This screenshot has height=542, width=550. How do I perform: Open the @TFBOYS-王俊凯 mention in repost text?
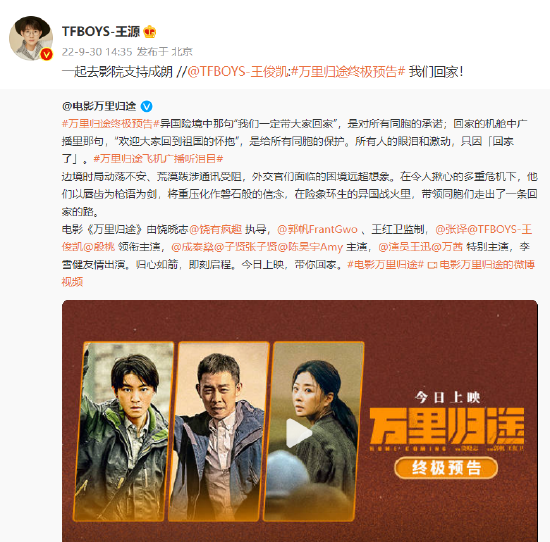238,72
